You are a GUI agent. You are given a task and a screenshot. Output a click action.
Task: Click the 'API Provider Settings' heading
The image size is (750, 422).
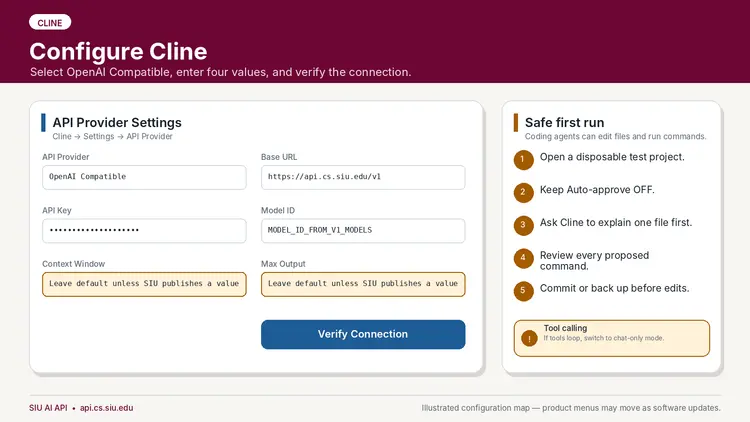pyautogui.click(x=117, y=122)
